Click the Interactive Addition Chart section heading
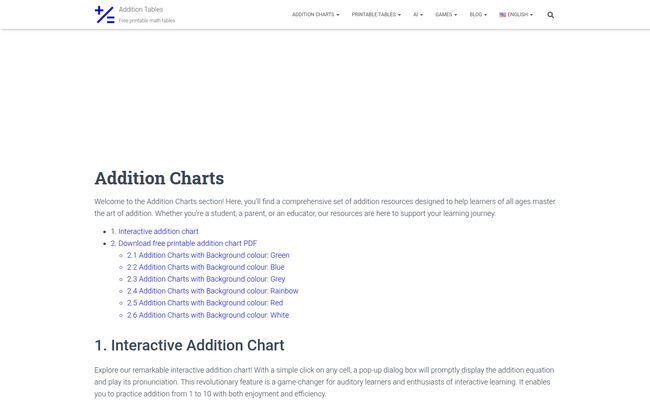The image size is (650, 414). tap(189, 345)
